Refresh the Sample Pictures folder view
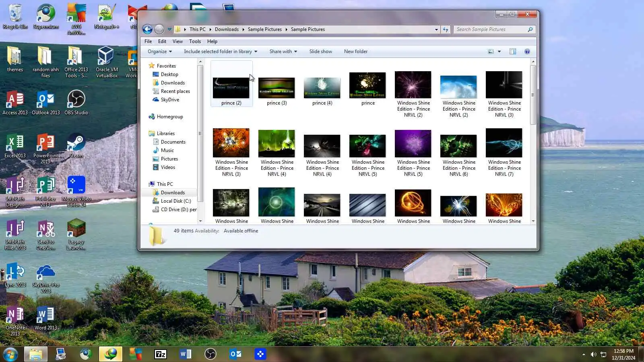The width and height of the screenshot is (644, 362). (446, 29)
